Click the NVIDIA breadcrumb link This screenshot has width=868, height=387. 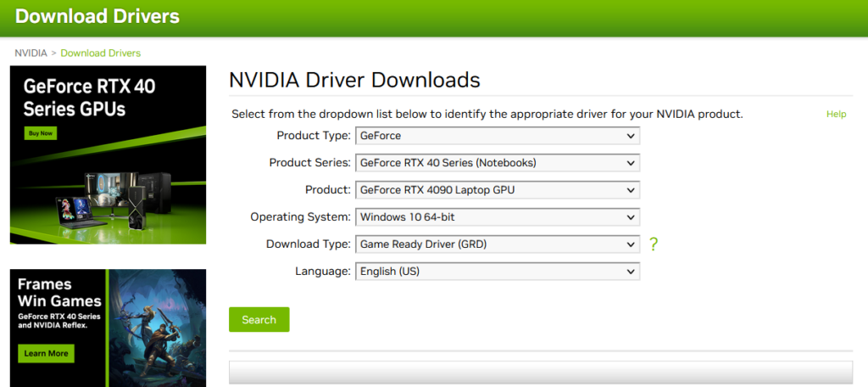[31, 53]
